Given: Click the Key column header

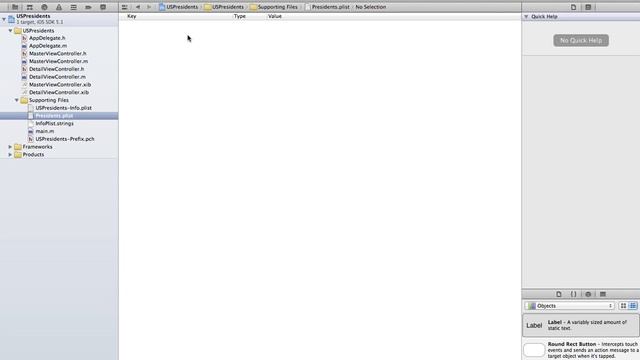Looking at the screenshot, I should (131, 16).
